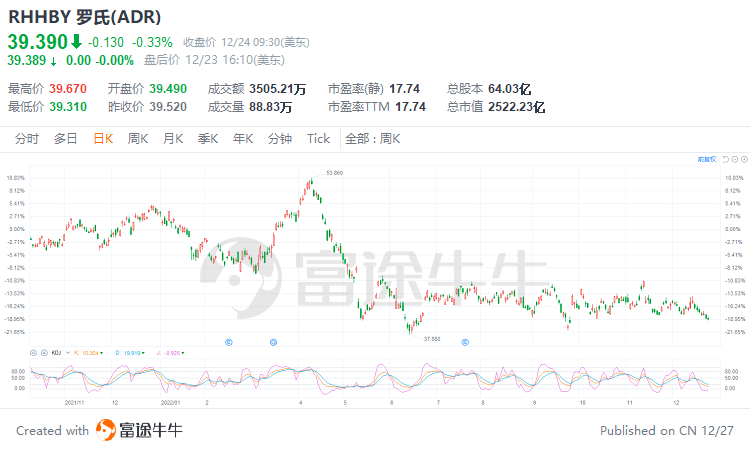Open the 分钟 chart tab
This screenshot has width=750, height=451.
pyautogui.click(x=280, y=139)
